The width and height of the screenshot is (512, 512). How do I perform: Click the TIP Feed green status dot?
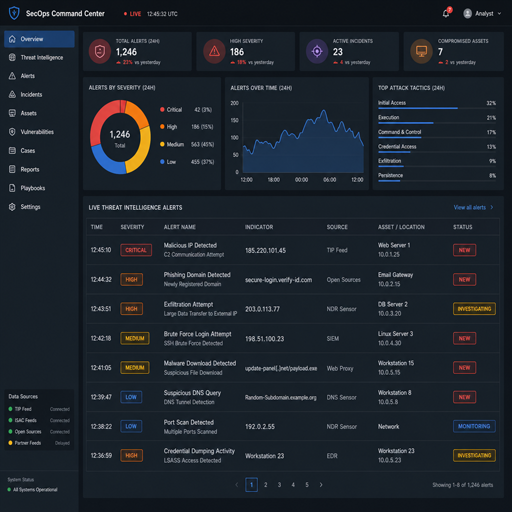(10, 409)
